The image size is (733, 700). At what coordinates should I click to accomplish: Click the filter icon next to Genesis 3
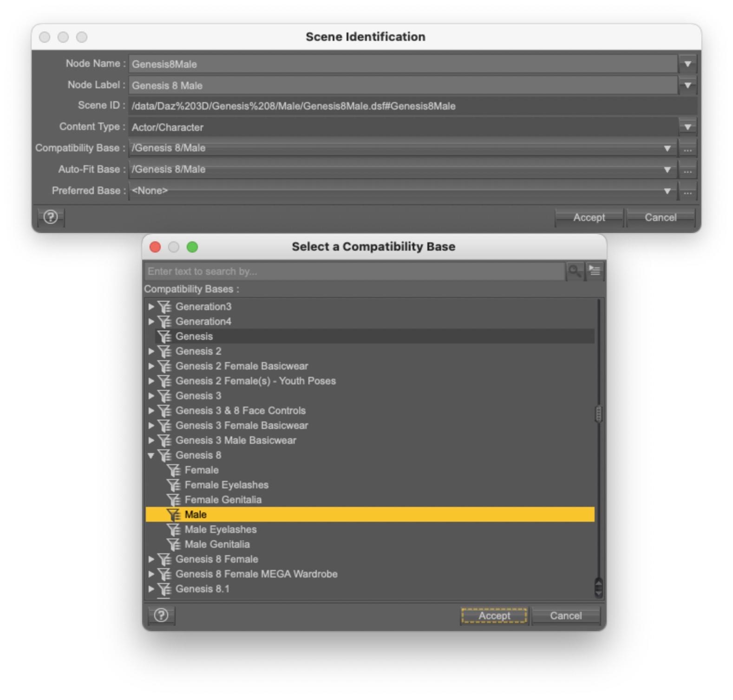164,396
